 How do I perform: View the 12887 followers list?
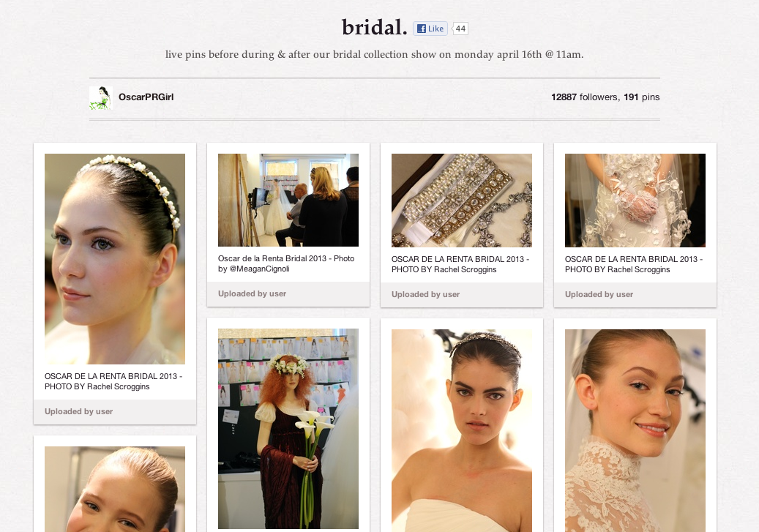pyautogui.click(x=584, y=97)
